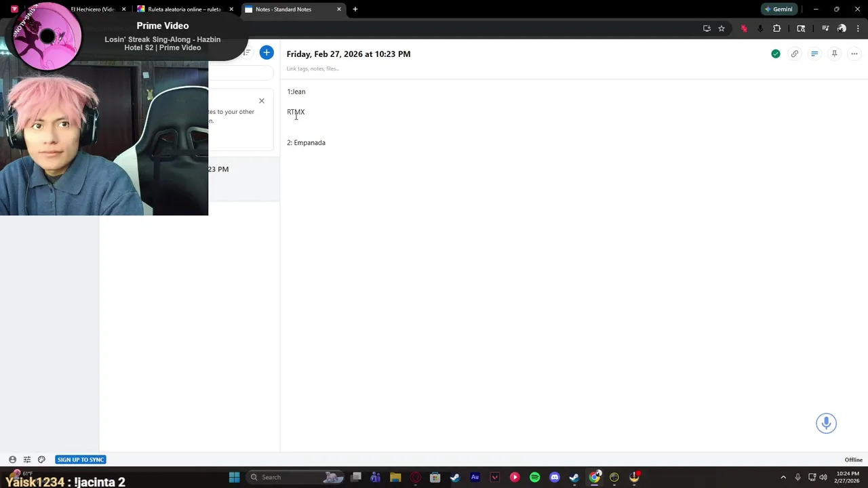Create a new note with plus button
This screenshot has width=868, height=488.
(267, 53)
